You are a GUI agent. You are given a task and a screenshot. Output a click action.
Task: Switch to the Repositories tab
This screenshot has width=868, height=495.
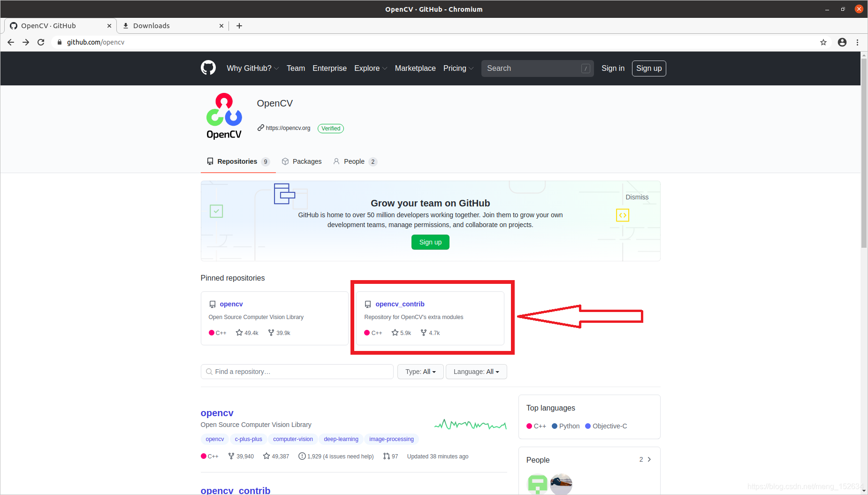[238, 161]
